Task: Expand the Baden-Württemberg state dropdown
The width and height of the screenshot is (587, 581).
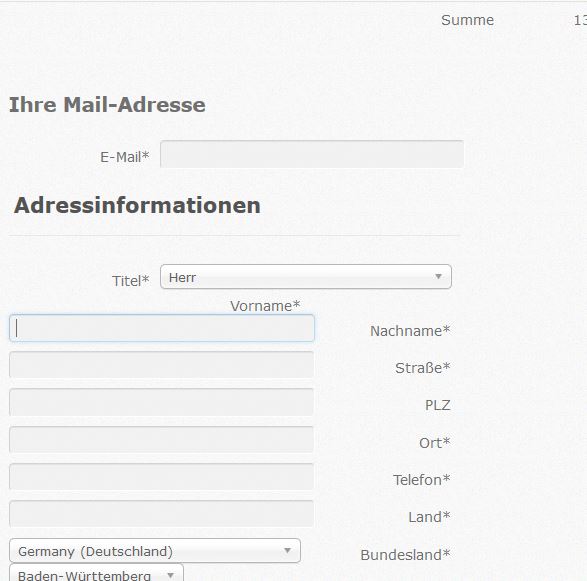Action: [96, 573]
